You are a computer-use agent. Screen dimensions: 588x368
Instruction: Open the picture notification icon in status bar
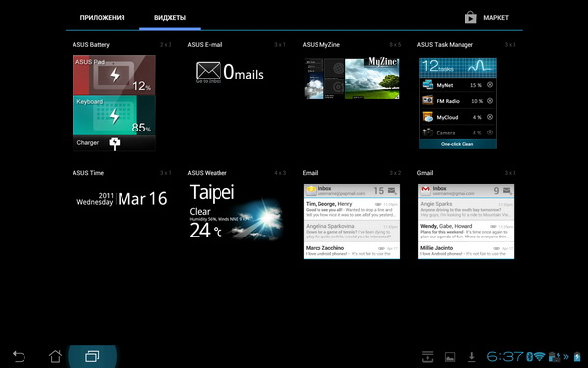tap(450, 357)
